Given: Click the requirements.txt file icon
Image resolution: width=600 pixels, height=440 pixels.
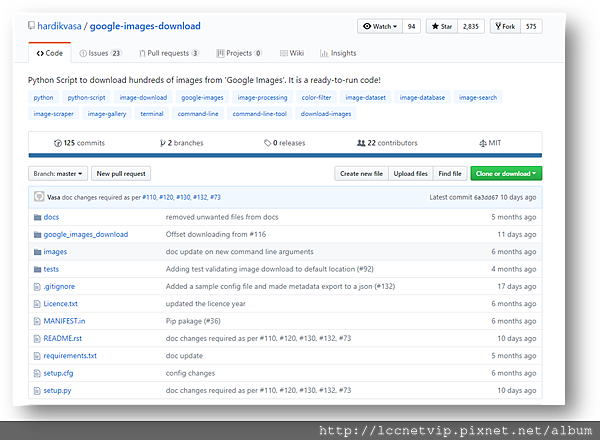Looking at the screenshot, I should pyautogui.click(x=37, y=356).
